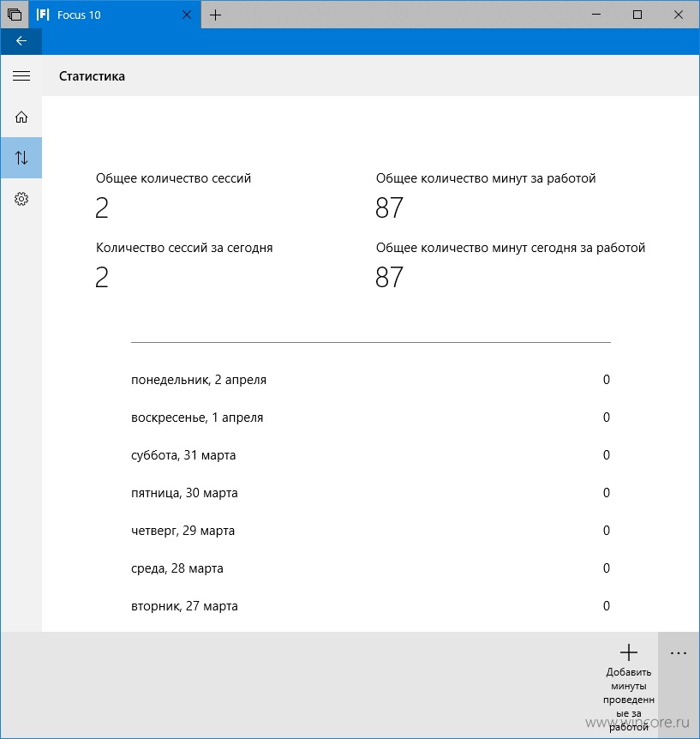Image resolution: width=700 pixels, height=739 pixels.
Task: Select the row пятница, 30 марта
Action: 371,493
